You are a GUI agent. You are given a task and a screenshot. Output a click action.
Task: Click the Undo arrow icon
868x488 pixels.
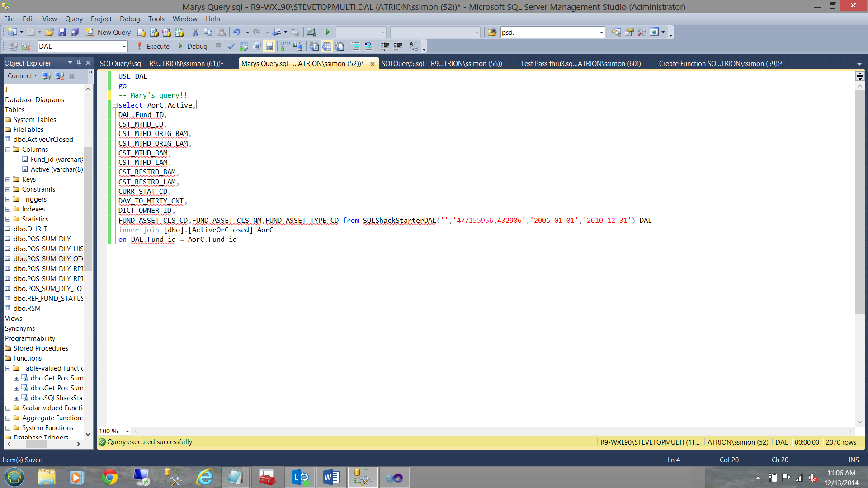pos(236,32)
